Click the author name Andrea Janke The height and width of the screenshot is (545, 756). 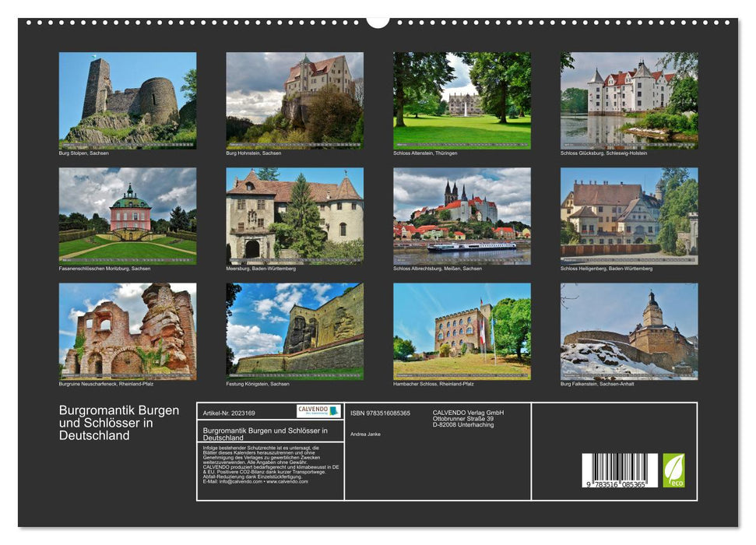pyautogui.click(x=366, y=434)
